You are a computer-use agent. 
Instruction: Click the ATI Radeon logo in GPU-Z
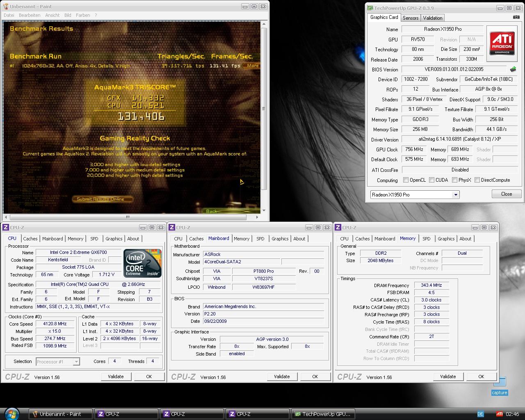click(502, 44)
